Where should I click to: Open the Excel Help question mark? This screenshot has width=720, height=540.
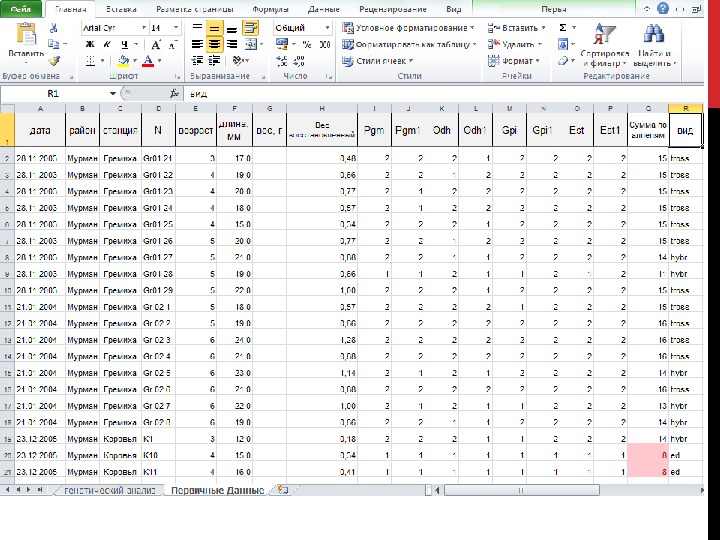662,7
